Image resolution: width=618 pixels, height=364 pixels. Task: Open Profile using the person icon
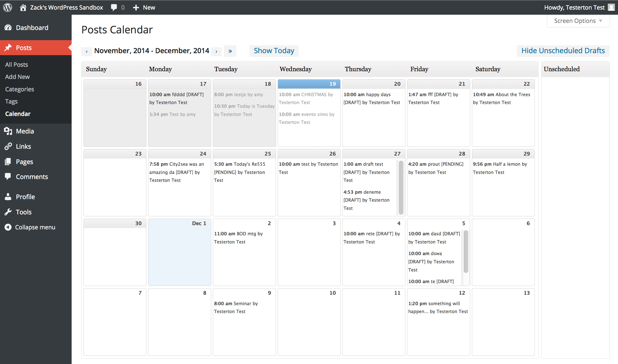(x=8, y=197)
